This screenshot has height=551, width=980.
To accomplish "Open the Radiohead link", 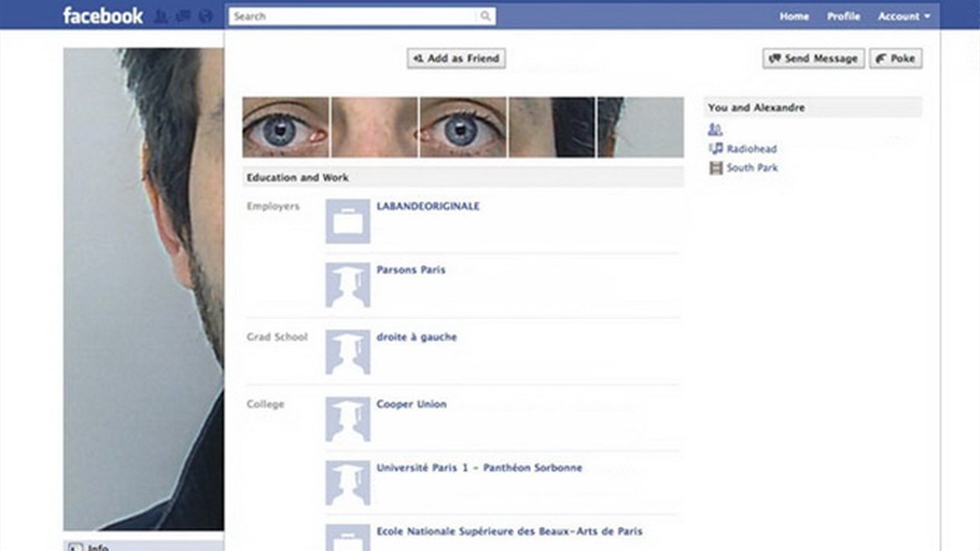I will 752,149.
